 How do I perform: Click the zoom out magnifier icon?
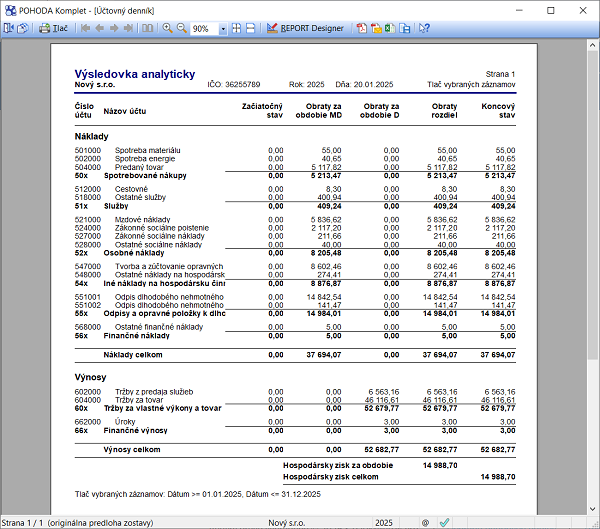181,28
